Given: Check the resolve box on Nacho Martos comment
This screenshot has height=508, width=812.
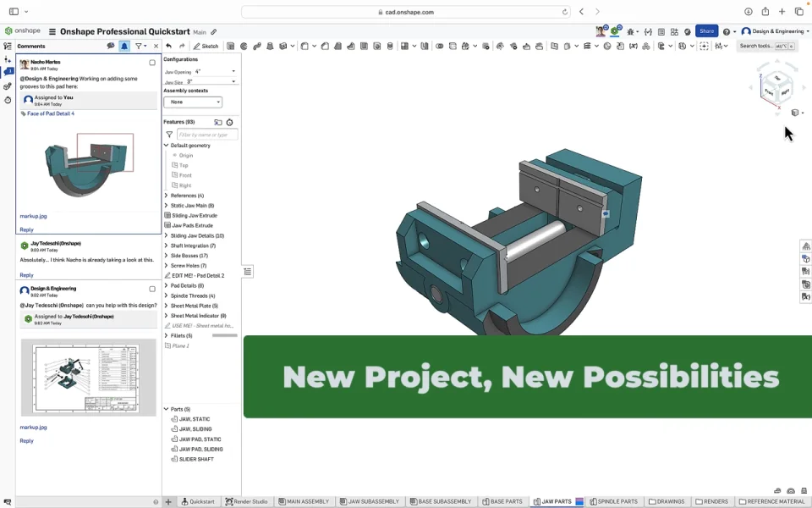Looking at the screenshot, I should (152, 63).
